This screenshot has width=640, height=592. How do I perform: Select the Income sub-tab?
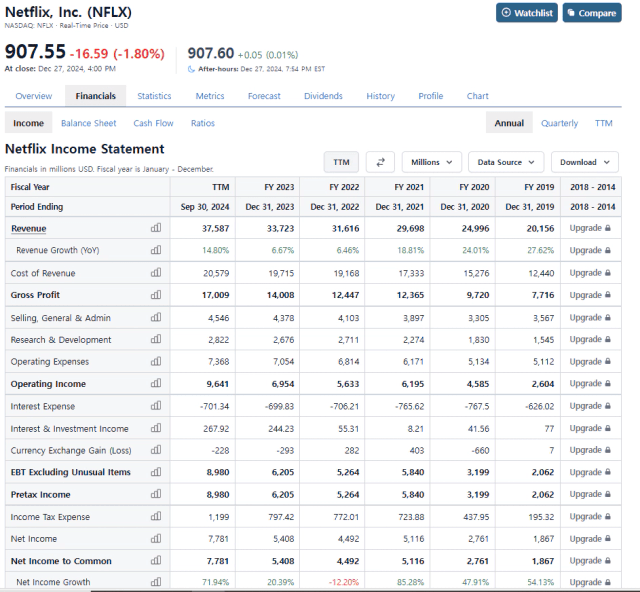[x=28, y=123]
